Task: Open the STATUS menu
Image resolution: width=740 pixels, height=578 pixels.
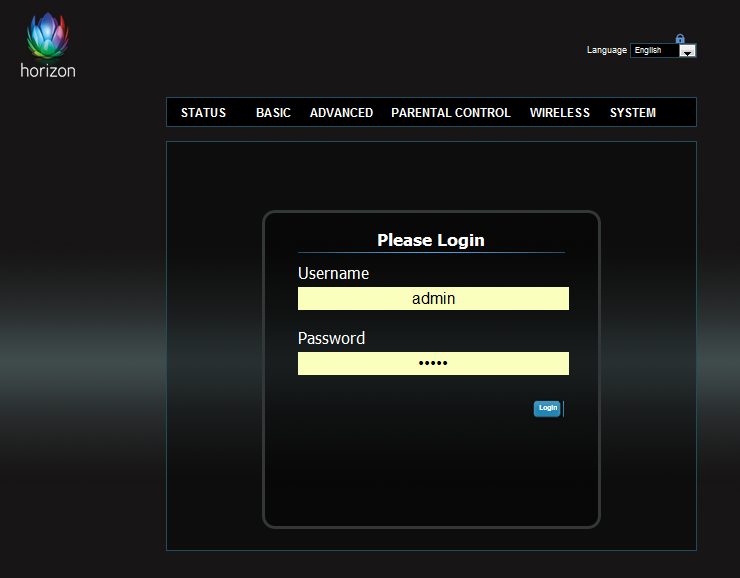Action: 203,113
